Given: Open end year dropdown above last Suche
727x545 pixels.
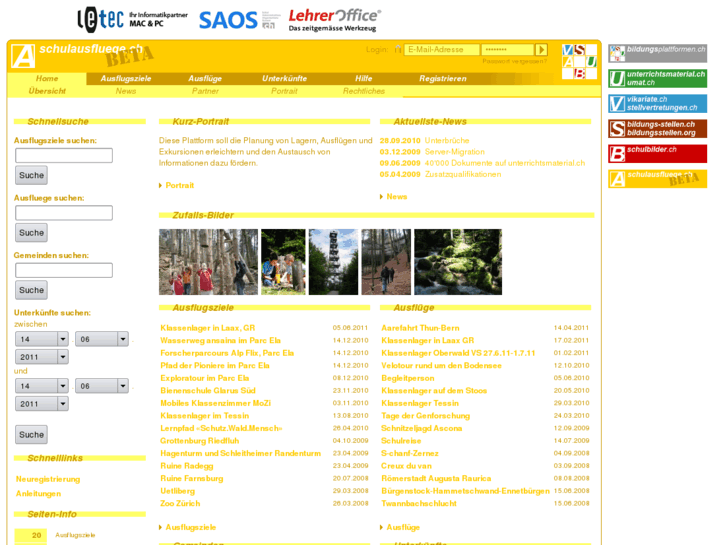Looking at the screenshot, I should 42,404.
